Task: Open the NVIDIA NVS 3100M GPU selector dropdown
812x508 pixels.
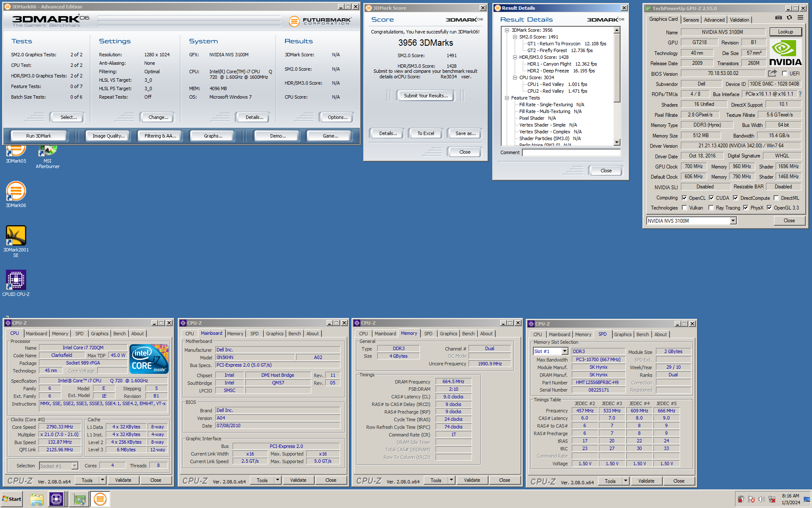Action: click(x=733, y=221)
